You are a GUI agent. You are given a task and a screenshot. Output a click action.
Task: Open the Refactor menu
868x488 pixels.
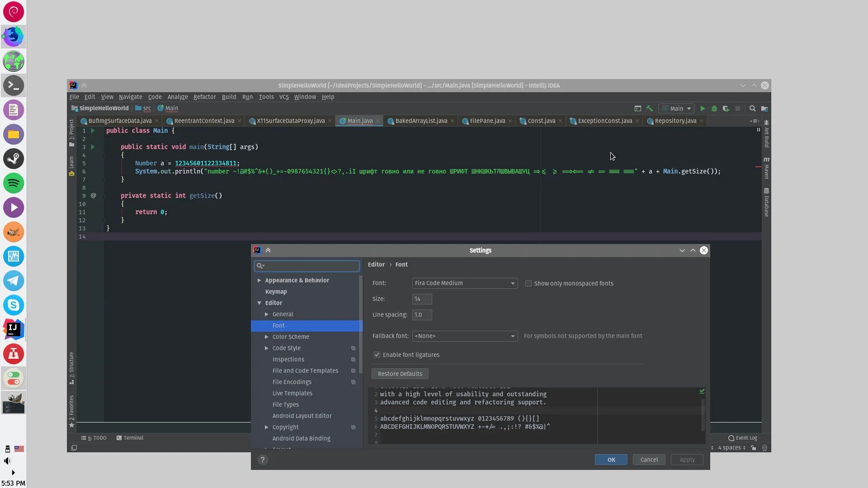204,97
